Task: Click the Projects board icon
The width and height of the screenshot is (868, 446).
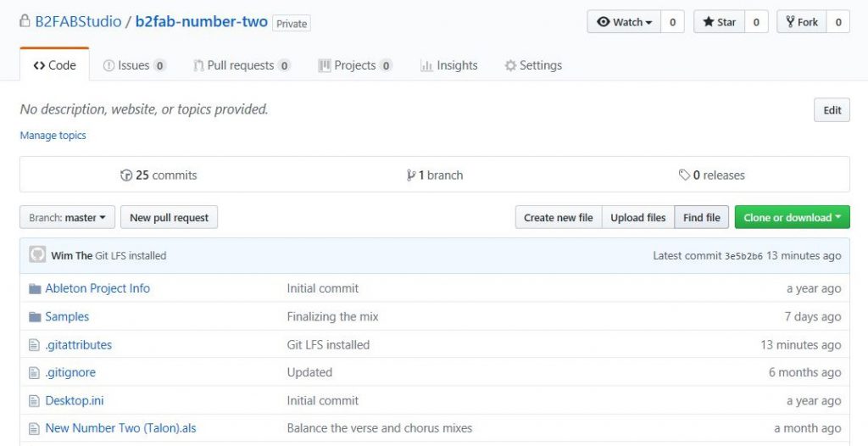Action: 325,65
